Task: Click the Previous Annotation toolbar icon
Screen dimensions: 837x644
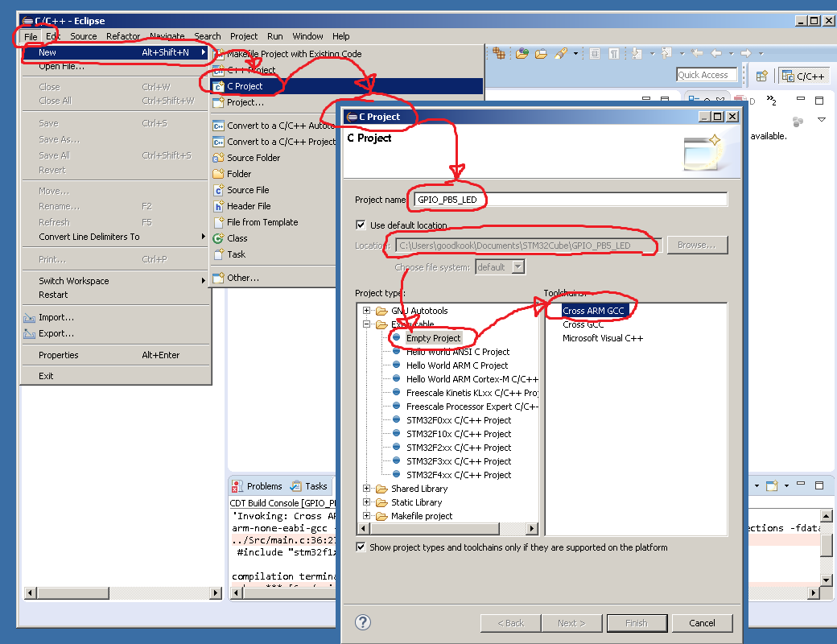Action: [x=666, y=53]
